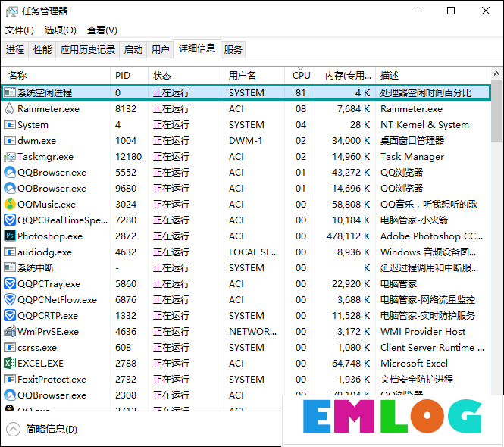Image resolution: width=504 pixels, height=447 pixels.
Task: Click PID value 12180
Action: click(128, 157)
